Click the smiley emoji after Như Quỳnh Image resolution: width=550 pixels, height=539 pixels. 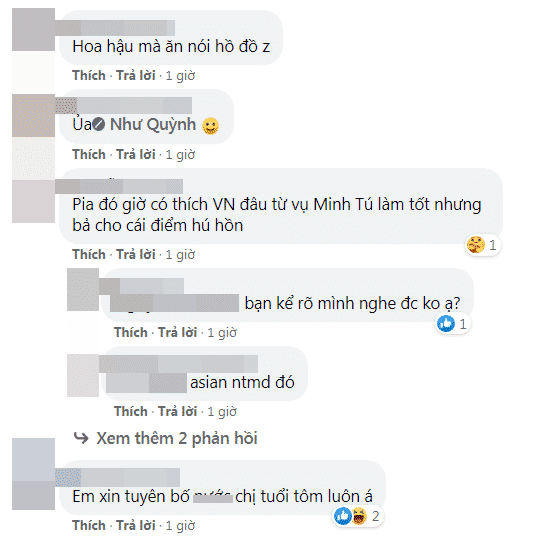click(x=210, y=126)
